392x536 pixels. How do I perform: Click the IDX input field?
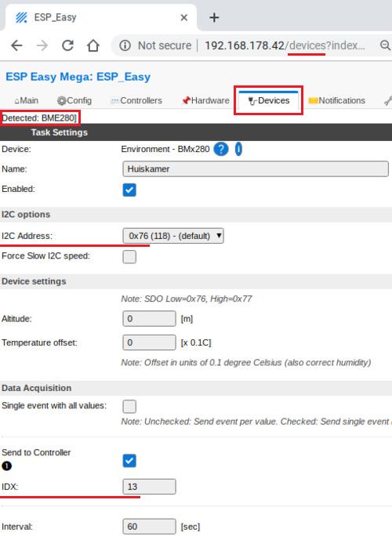[x=149, y=487]
